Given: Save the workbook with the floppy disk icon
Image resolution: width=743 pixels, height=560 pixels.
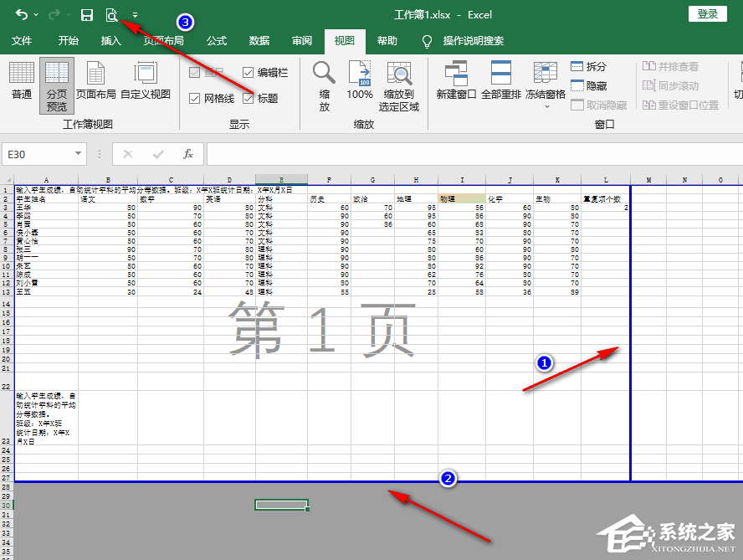Looking at the screenshot, I should tap(87, 15).
